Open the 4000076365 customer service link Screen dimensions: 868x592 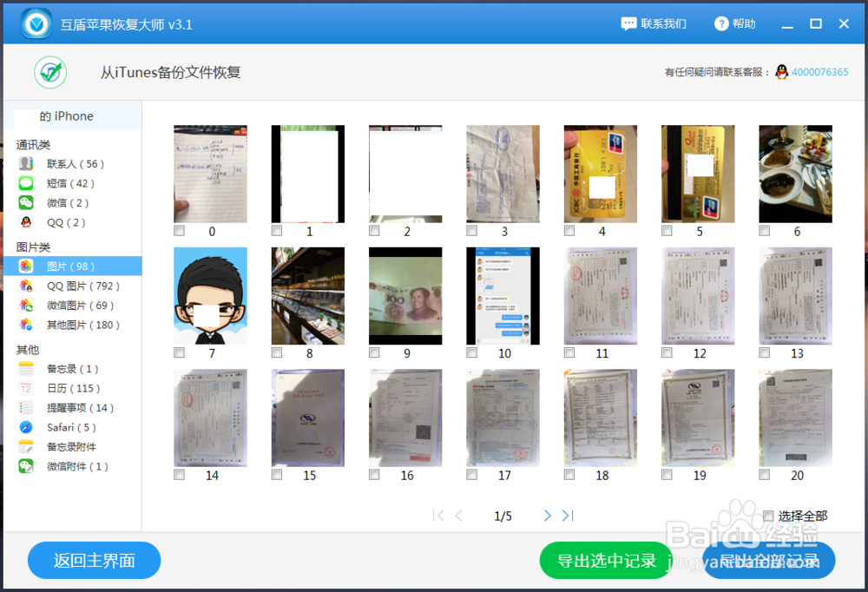pyautogui.click(x=820, y=72)
